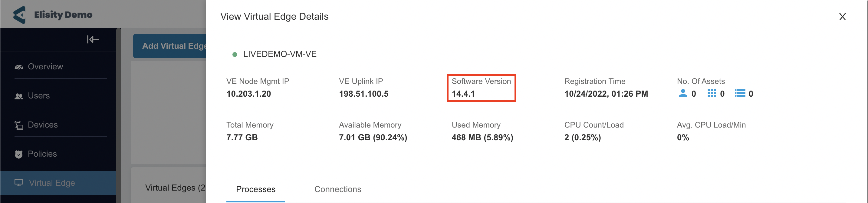Click the Users group icon
Viewport: 868px width, 203px height.
coord(19,96)
